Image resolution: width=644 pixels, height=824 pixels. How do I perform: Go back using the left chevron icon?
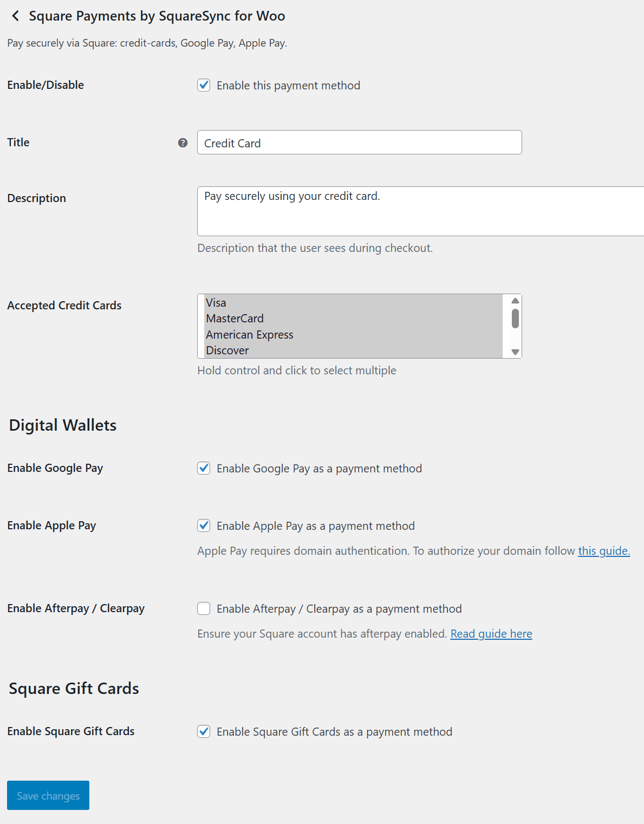click(x=16, y=16)
